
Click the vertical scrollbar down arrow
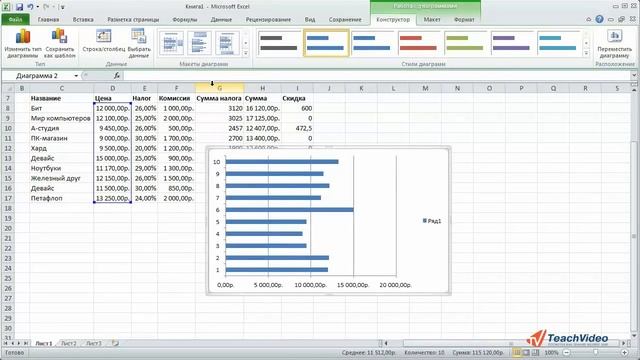[x=634, y=336]
